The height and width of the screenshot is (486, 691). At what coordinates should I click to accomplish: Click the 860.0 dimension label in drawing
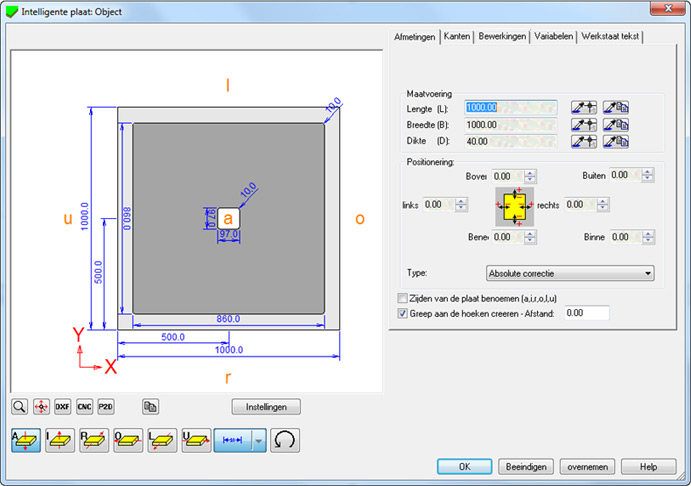pyautogui.click(x=228, y=319)
